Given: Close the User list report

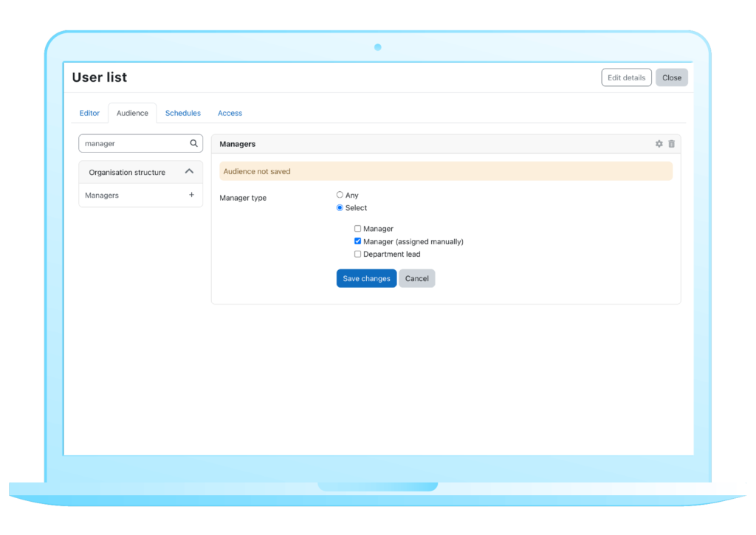Looking at the screenshot, I should 672,77.
